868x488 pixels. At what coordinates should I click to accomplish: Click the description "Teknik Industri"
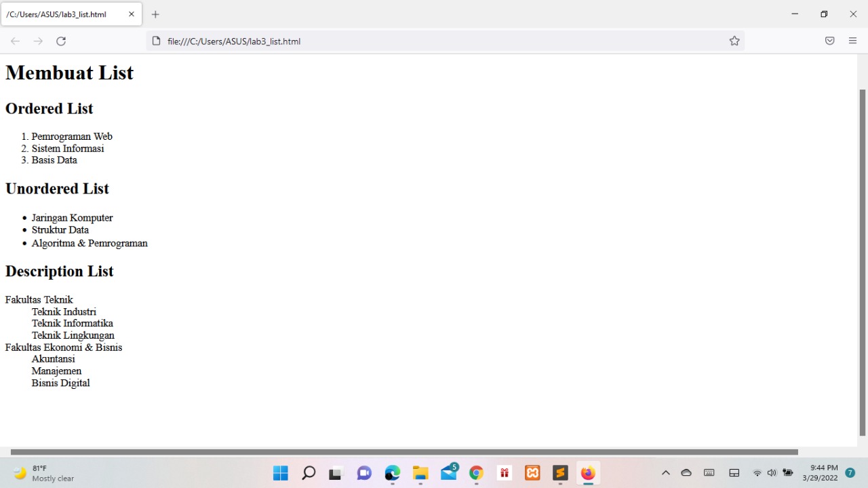click(64, 312)
